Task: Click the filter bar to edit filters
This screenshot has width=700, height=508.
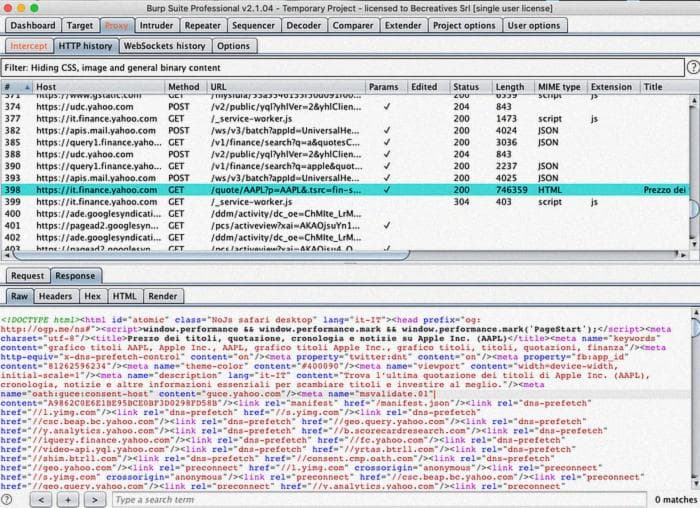Action: click(342, 68)
